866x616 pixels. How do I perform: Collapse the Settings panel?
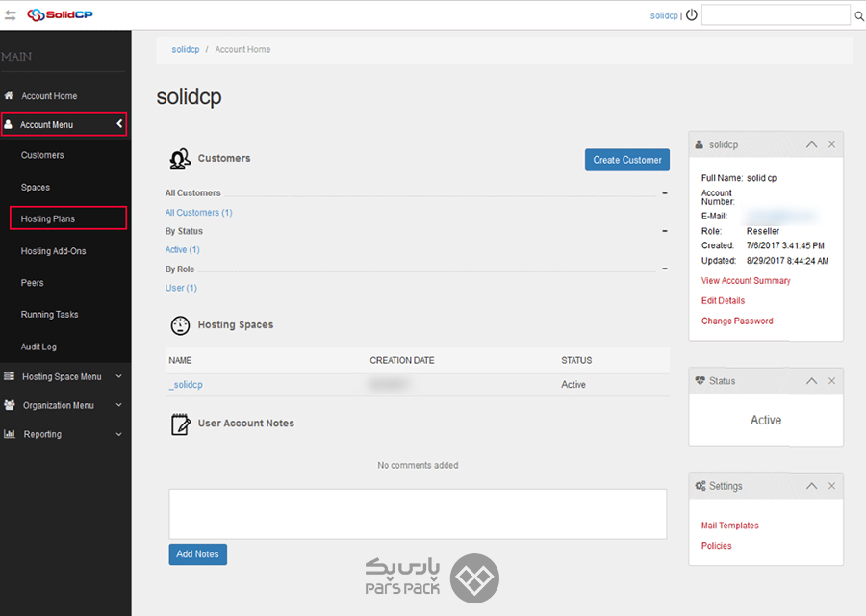coord(811,486)
